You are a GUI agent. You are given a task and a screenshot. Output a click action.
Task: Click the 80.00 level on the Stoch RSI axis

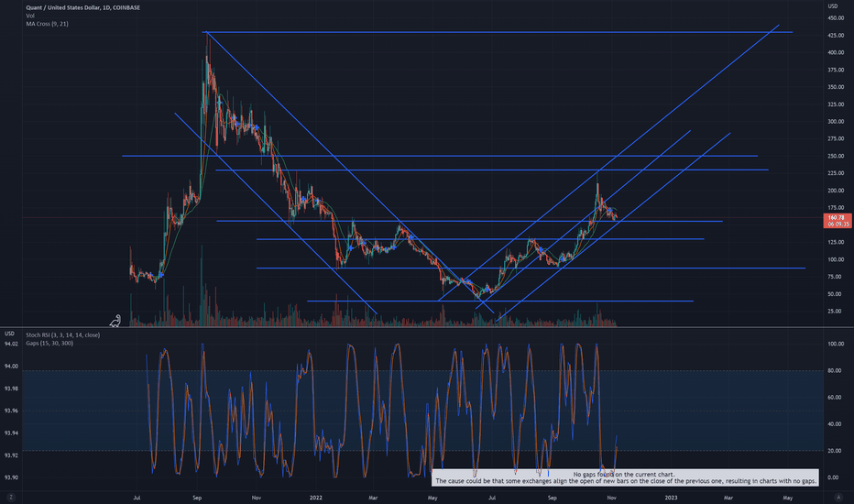coord(835,370)
